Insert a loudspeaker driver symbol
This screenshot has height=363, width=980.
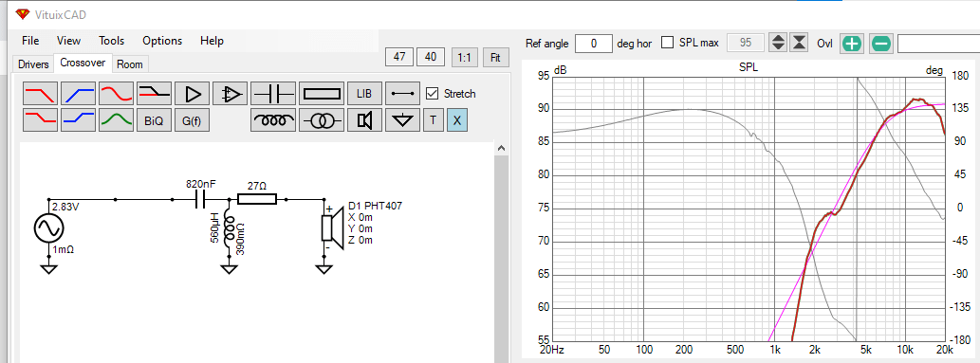click(364, 120)
